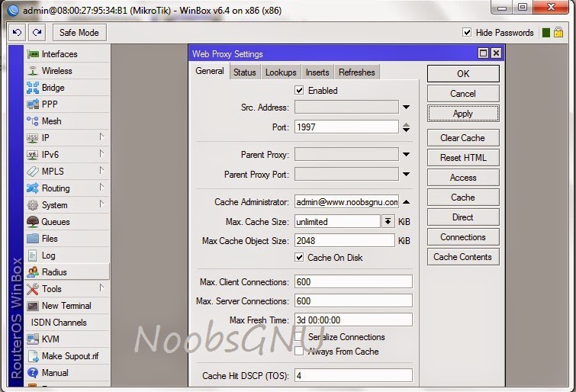Switch to the Status tab
The height and width of the screenshot is (392, 576).
tap(245, 72)
